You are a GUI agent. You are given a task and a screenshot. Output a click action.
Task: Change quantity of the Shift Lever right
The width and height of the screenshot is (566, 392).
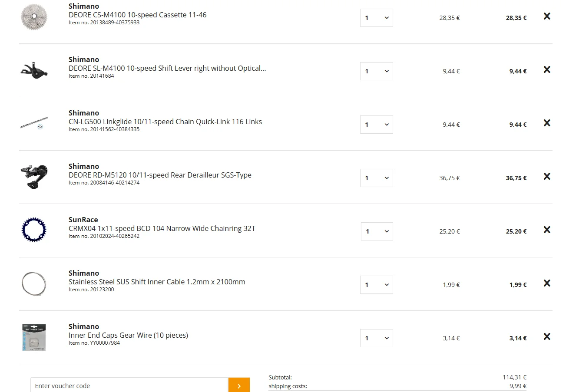pyautogui.click(x=377, y=71)
